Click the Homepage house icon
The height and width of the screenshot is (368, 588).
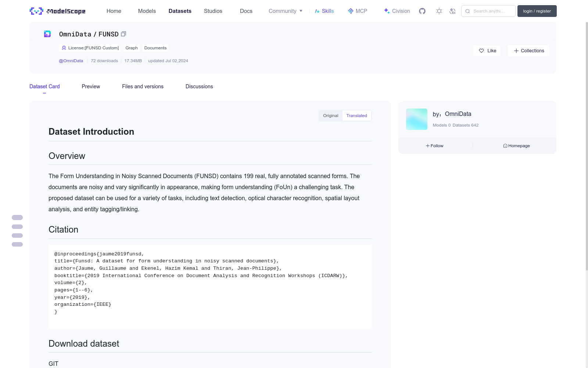pos(505,146)
